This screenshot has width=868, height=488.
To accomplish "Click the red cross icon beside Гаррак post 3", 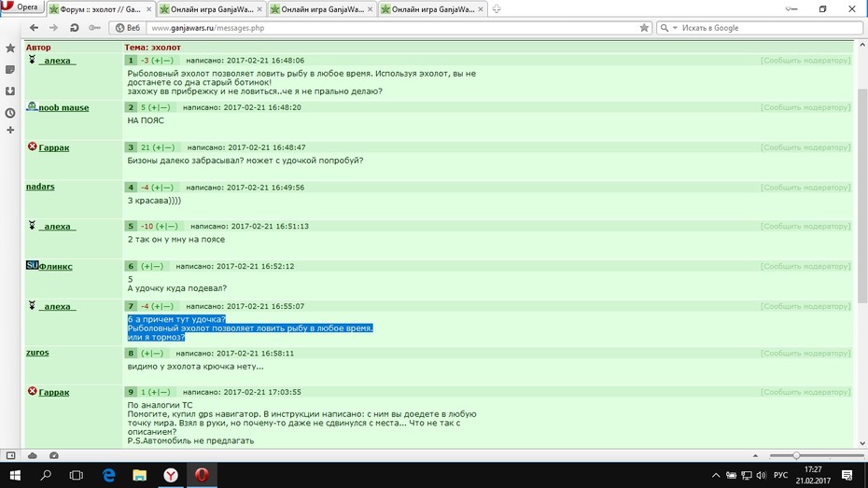I will [x=32, y=146].
